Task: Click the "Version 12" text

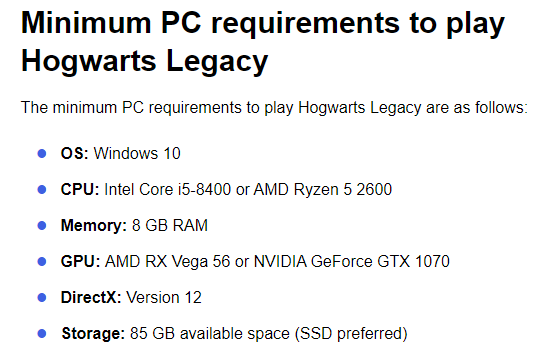Action: [164, 298]
